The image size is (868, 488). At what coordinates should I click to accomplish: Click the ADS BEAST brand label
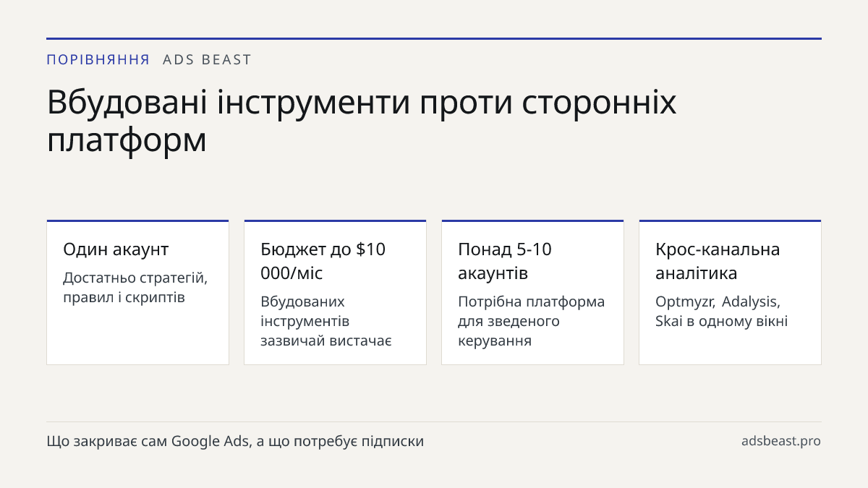pyautogui.click(x=207, y=60)
